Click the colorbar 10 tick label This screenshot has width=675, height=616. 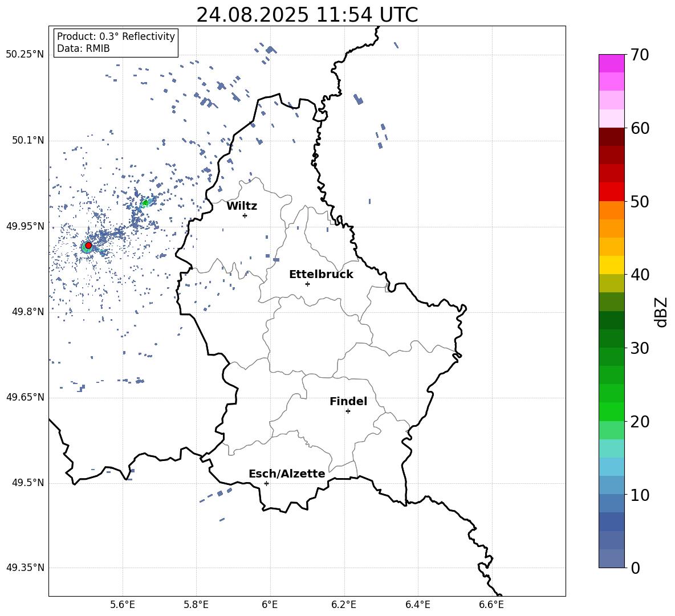pos(640,495)
